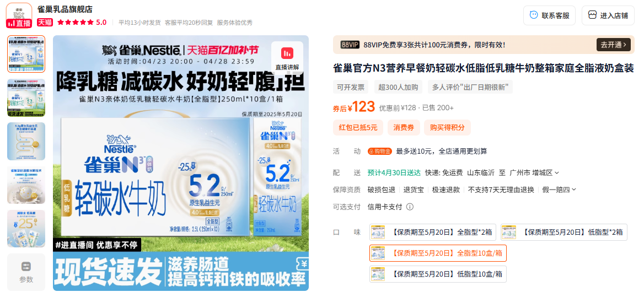
Task: Select option 低脂型*2箱
Action: [x=563, y=232]
